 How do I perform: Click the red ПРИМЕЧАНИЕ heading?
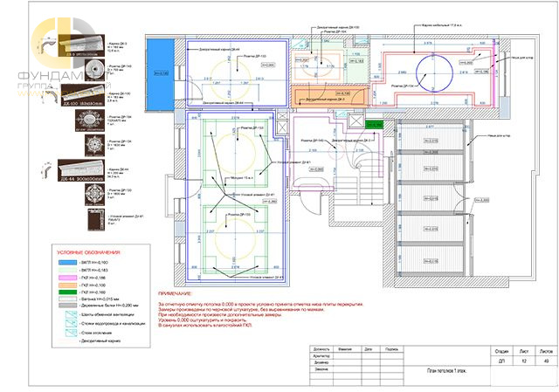[175, 294]
